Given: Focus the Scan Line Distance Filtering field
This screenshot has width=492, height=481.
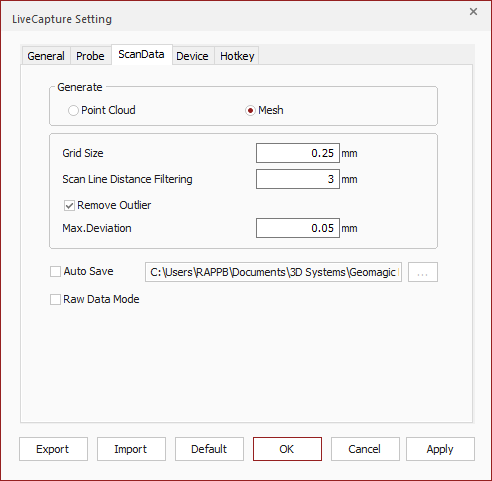Looking at the screenshot, I should pos(298,179).
